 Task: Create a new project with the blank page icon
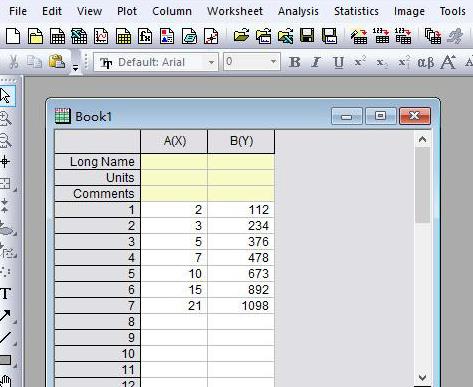[x=13, y=36]
